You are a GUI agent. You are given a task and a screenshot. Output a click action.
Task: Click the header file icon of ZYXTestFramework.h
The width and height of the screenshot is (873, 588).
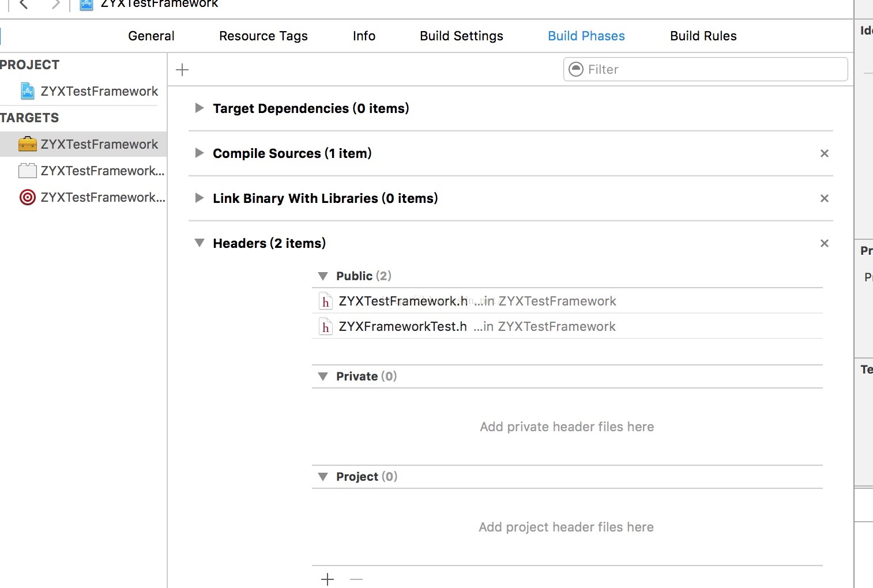pyautogui.click(x=326, y=301)
